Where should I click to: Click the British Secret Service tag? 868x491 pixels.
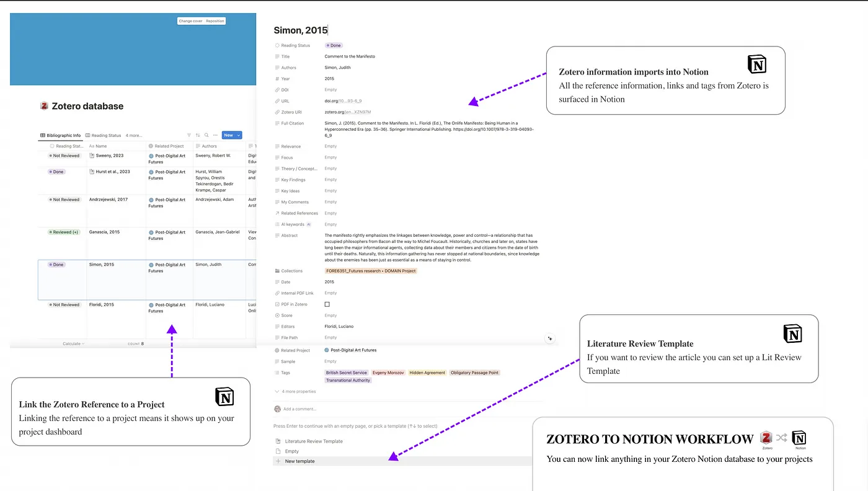tap(347, 373)
